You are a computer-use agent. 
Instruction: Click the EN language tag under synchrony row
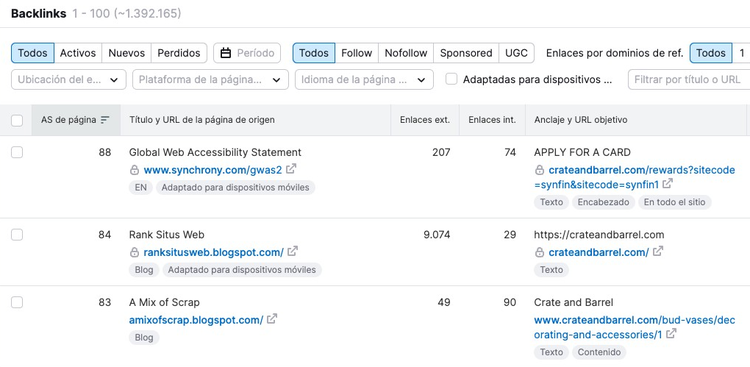(141, 188)
